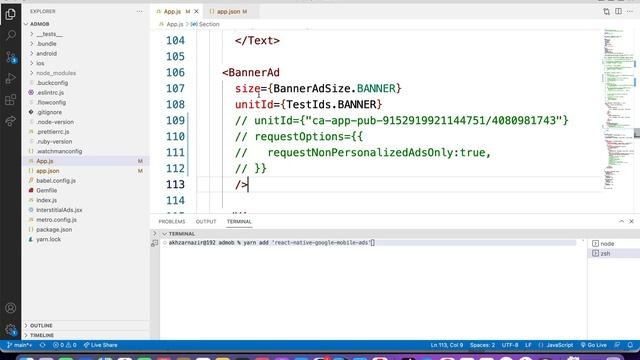Open index.js file
640x360 pixels.
tap(47, 200)
